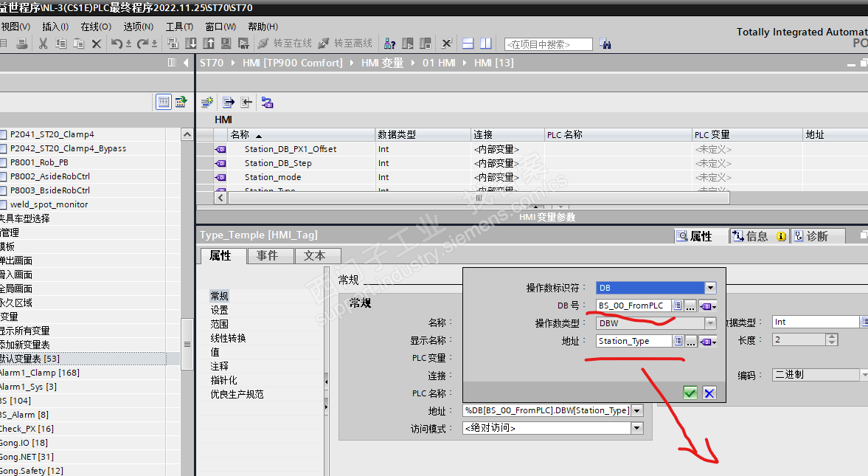This screenshot has width=868, height=476.
Task: Click the 转至离线 go offline button
Action: 345,44
